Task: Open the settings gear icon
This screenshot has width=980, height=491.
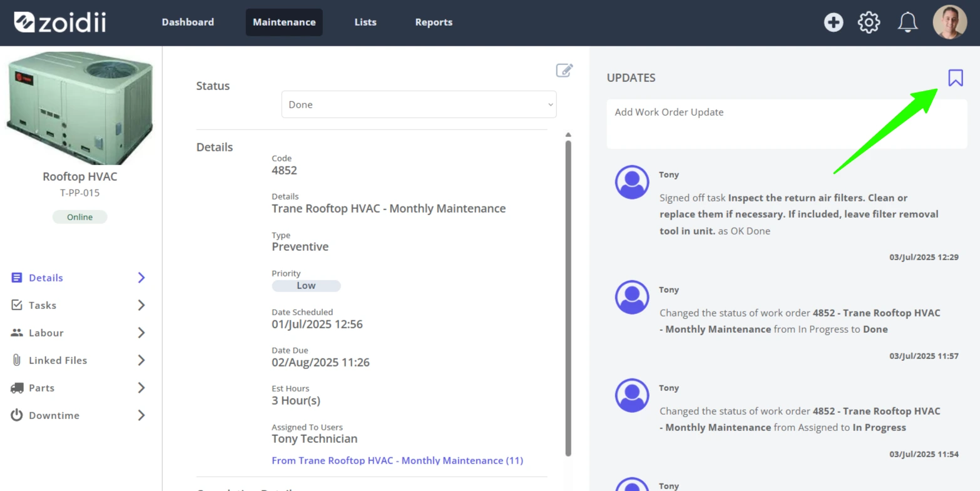Action: coord(869,23)
